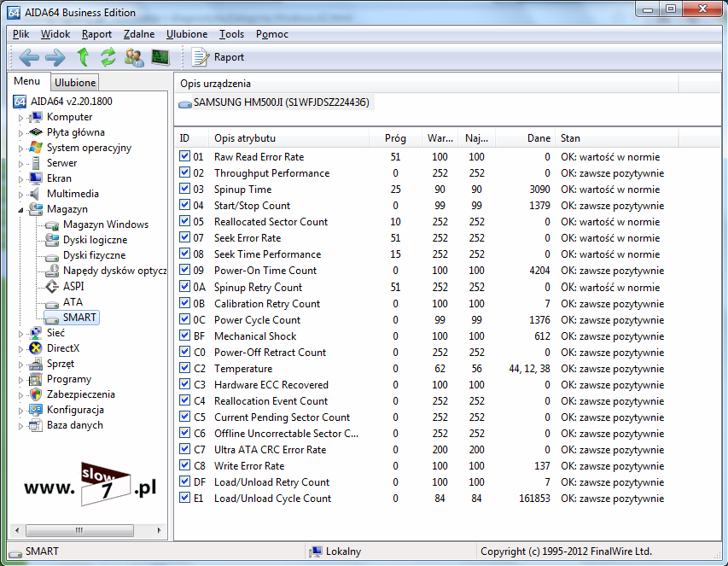Click the sidebar scrollbar right arrow
The width and height of the screenshot is (728, 566).
[159, 530]
